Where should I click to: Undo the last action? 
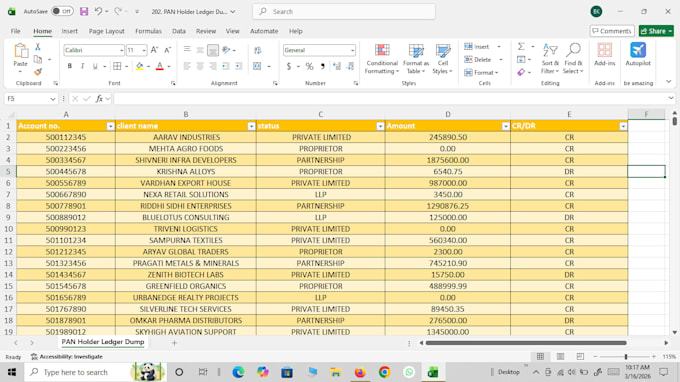pos(98,12)
